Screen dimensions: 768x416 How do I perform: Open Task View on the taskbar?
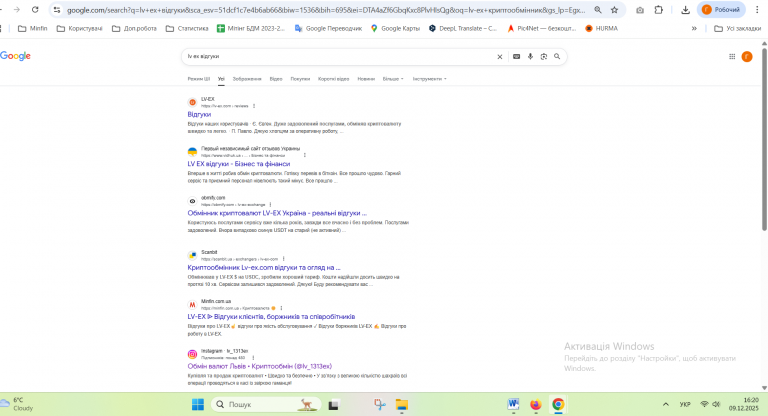point(334,405)
